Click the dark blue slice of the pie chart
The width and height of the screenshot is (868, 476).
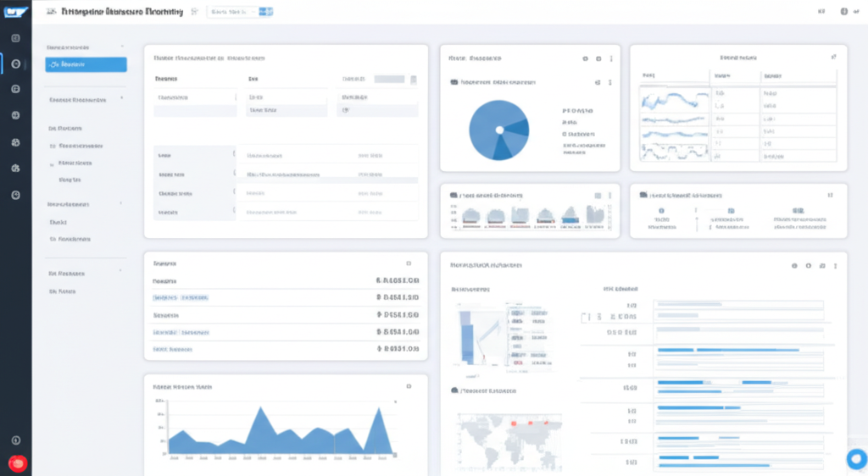pyautogui.click(x=518, y=128)
